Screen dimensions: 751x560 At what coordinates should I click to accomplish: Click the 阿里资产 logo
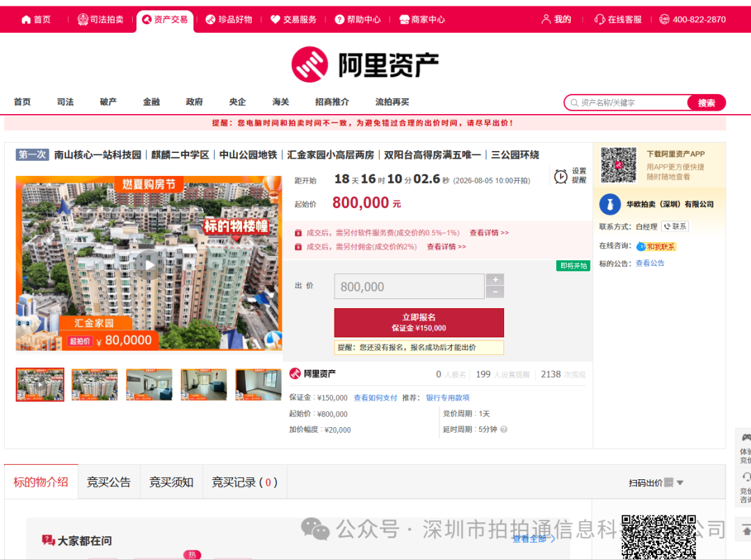pyautogui.click(x=365, y=65)
